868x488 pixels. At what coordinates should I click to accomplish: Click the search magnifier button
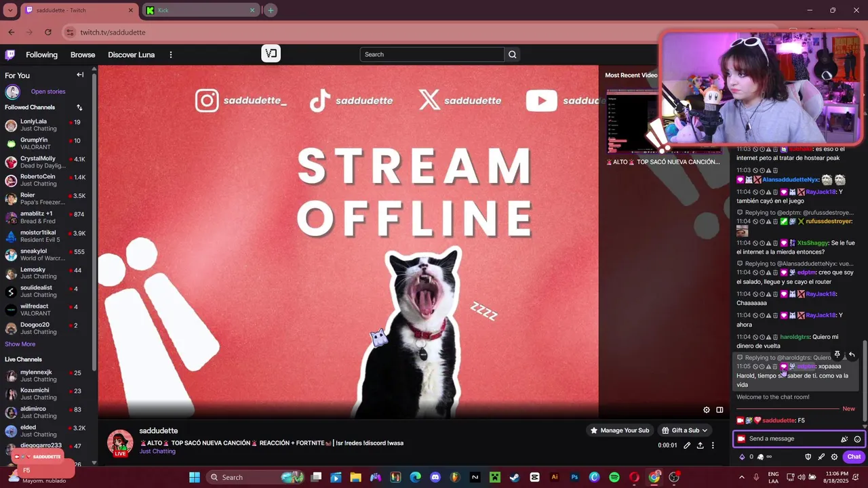513,54
